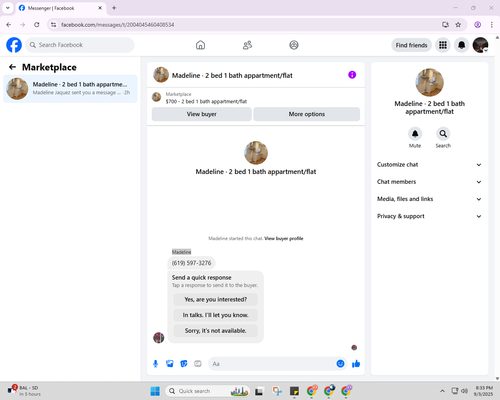
Task: Click the More options button
Action: click(307, 114)
